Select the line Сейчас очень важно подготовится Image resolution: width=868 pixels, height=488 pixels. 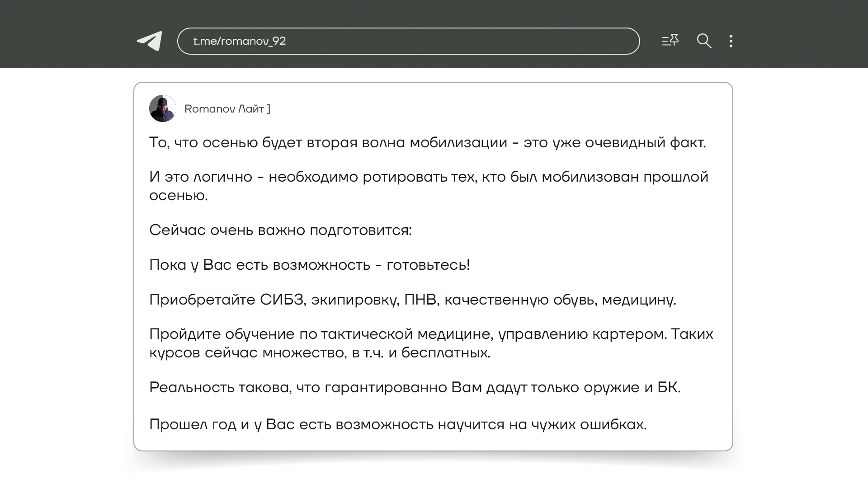pyautogui.click(x=280, y=230)
